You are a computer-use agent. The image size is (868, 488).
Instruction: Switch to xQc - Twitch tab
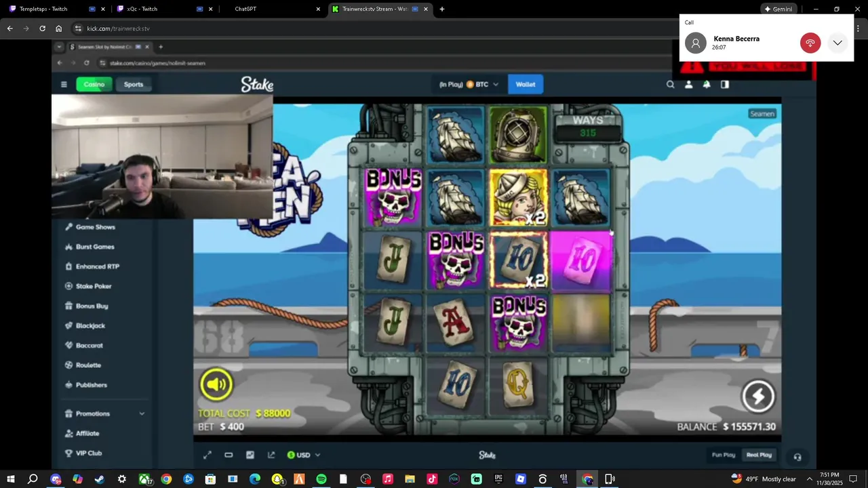[163, 9]
